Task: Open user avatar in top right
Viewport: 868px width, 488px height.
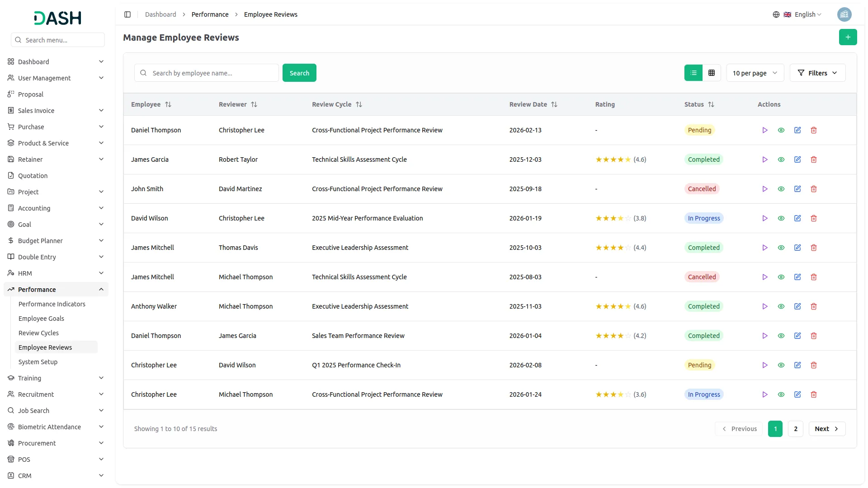Action: pyautogui.click(x=844, y=14)
